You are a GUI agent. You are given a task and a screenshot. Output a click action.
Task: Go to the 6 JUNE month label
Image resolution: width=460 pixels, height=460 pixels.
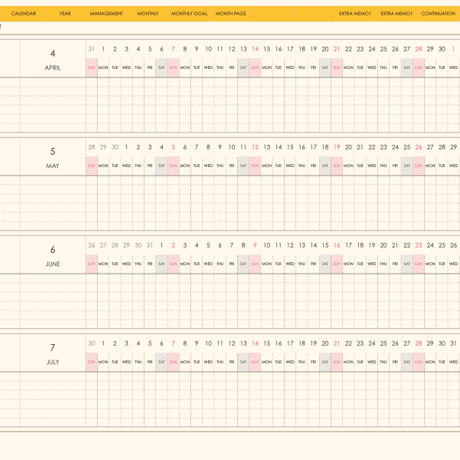(53, 256)
